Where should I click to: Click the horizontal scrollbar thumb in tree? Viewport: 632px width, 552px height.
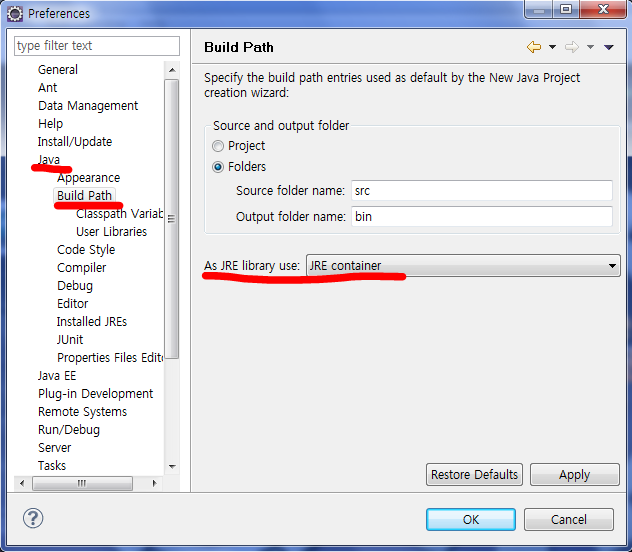point(82,483)
